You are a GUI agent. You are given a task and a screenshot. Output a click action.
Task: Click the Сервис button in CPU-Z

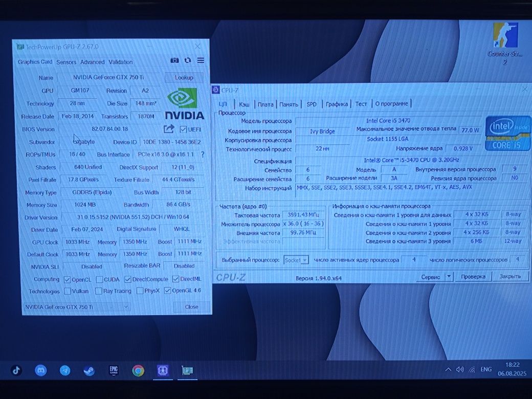431,277
